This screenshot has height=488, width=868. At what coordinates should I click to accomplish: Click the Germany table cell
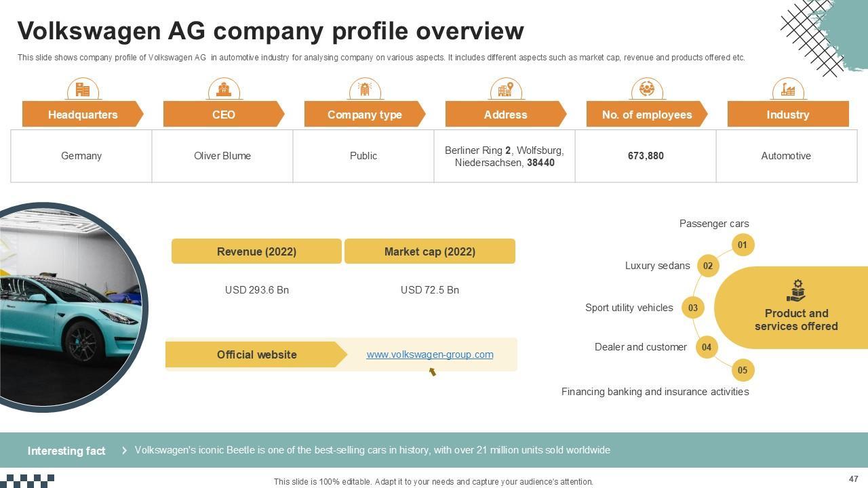(x=81, y=156)
